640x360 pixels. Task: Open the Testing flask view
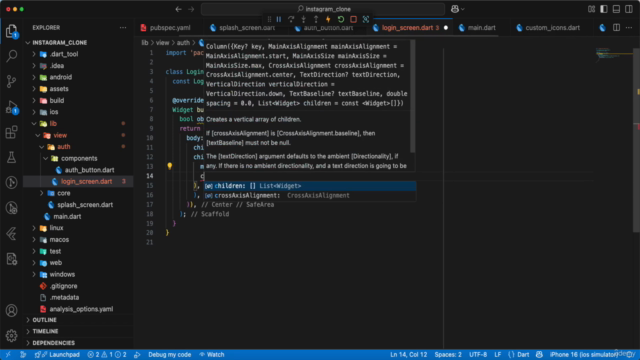tap(11, 158)
